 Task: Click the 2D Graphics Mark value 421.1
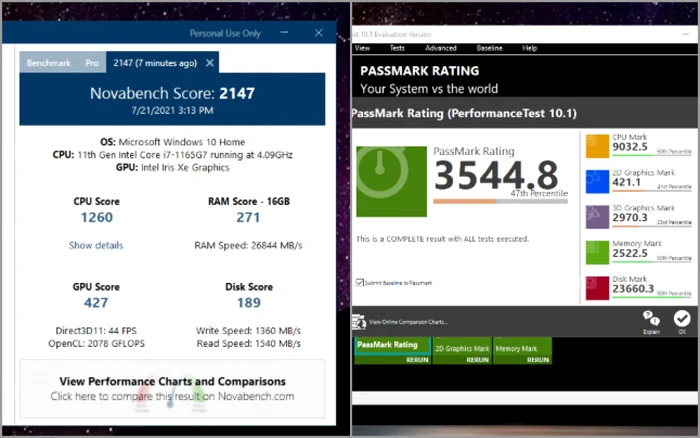click(x=626, y=182)
